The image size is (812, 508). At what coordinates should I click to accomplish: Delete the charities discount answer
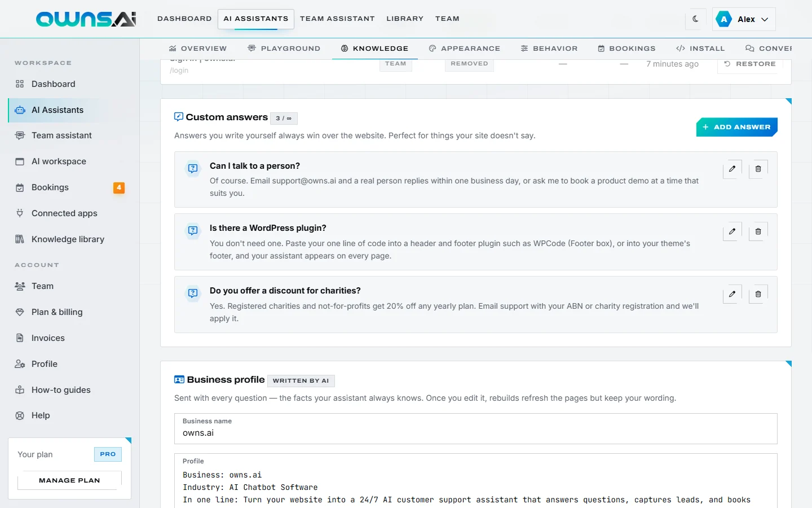tap(758, 294)
